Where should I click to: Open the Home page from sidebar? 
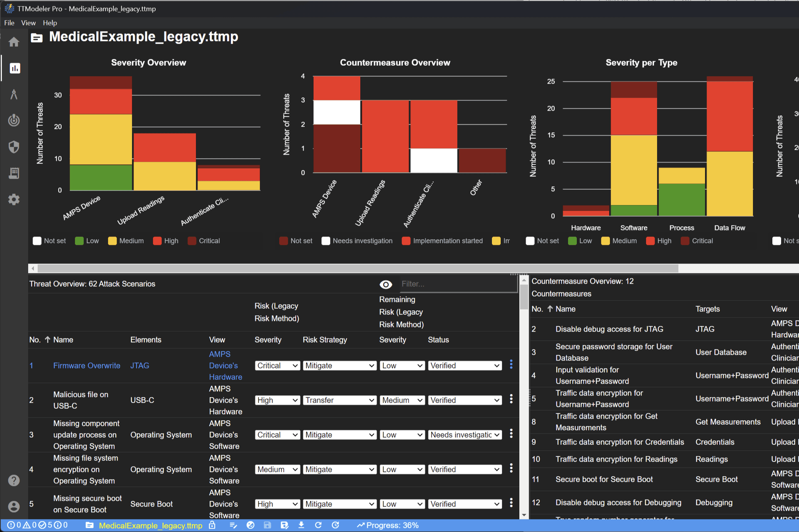click(x=14, y=42)
